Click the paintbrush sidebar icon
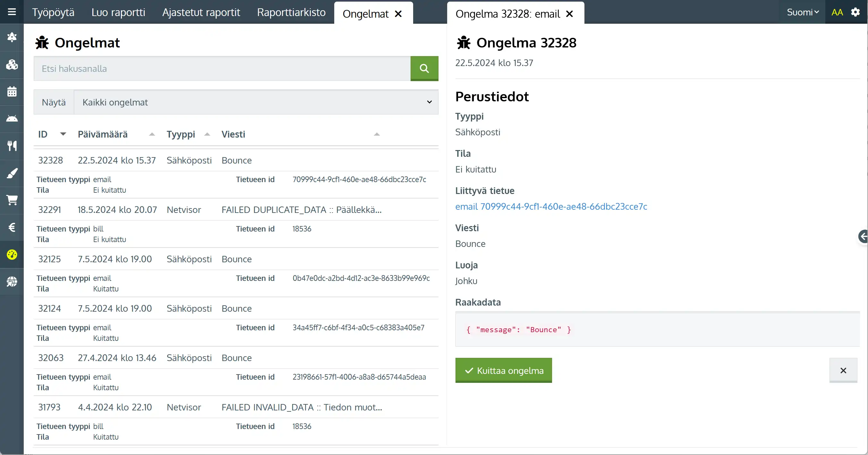 tap(12, 173)
